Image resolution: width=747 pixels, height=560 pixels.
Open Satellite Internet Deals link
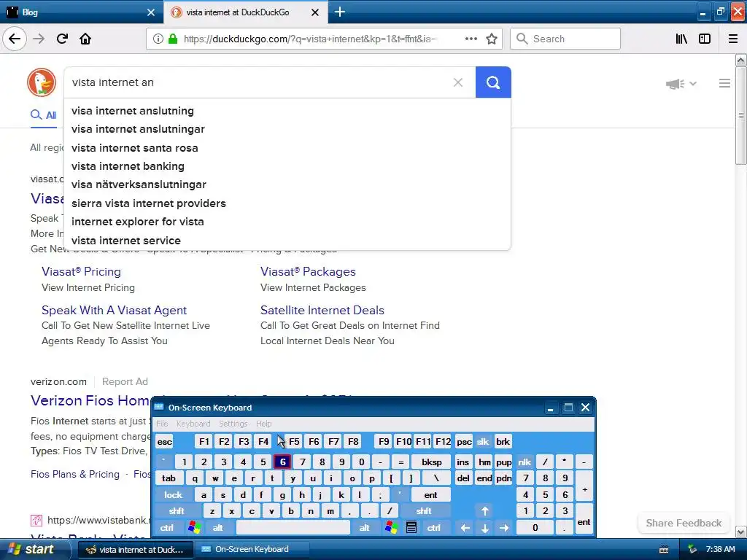tap(322, 310)
